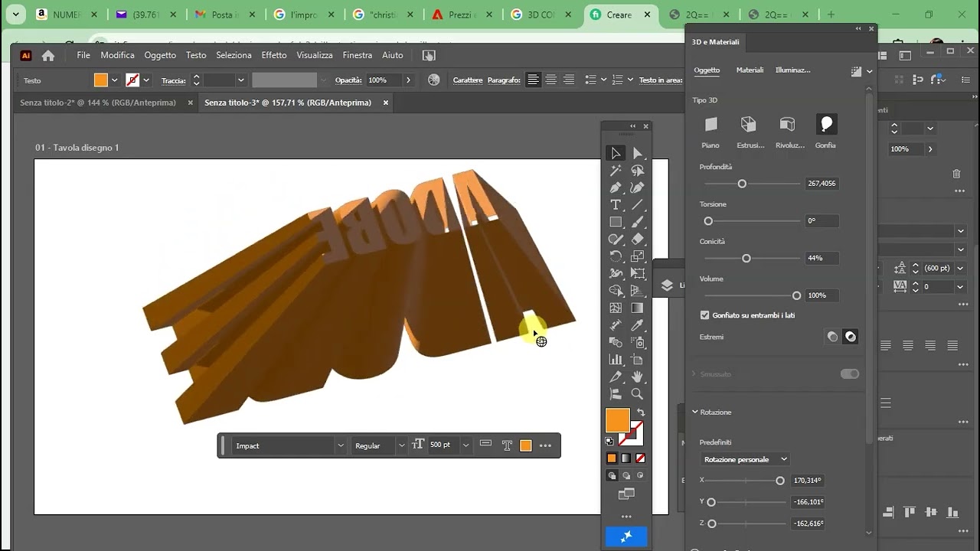Select the Pen tool
This screenshot has width=980, height=551.
click(616, 187)
